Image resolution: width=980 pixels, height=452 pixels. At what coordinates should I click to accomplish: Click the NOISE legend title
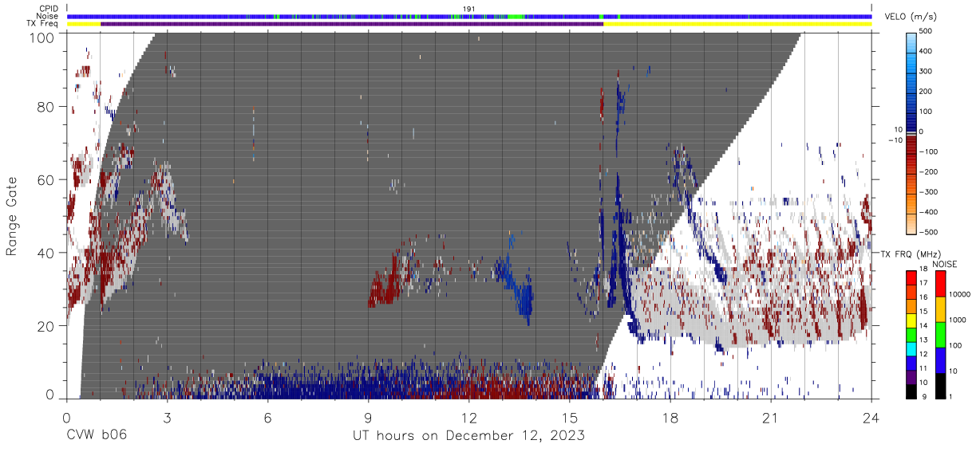click(x=945, y=264)
